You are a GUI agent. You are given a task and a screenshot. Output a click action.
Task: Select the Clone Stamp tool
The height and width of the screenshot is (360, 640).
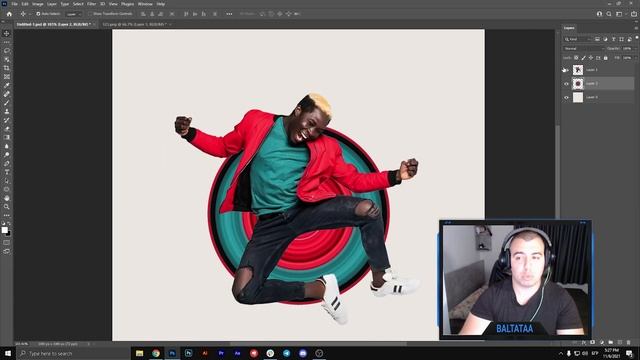[x=7, y=111]
